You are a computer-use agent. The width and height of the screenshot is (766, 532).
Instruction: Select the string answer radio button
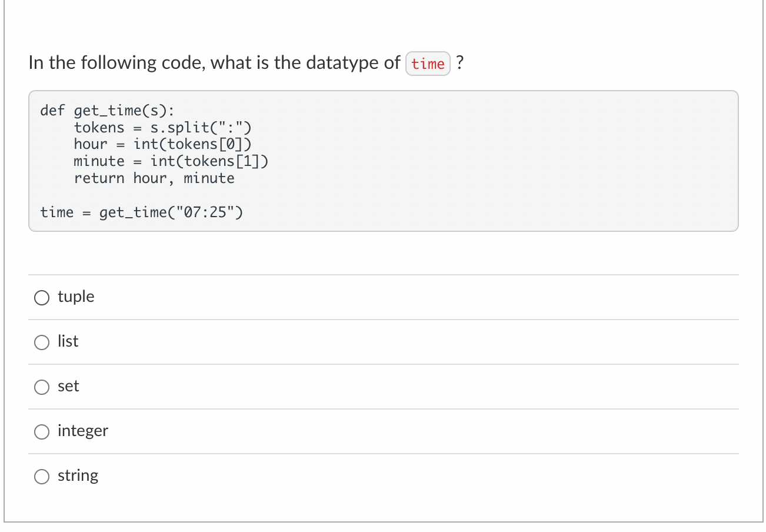pos(41,477)
